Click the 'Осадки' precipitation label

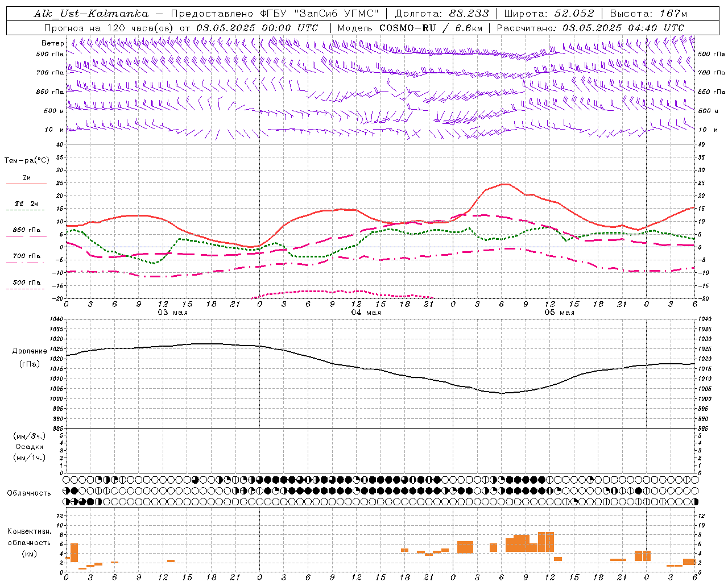(30, 447)
